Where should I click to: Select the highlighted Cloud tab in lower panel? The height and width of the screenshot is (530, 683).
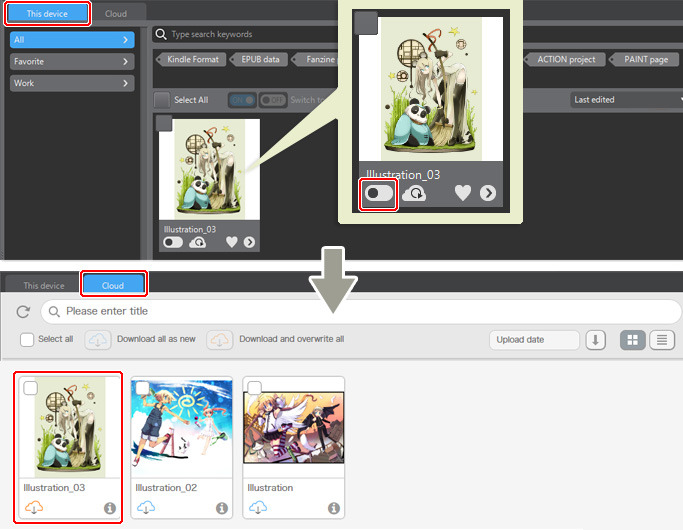(113, 285)
